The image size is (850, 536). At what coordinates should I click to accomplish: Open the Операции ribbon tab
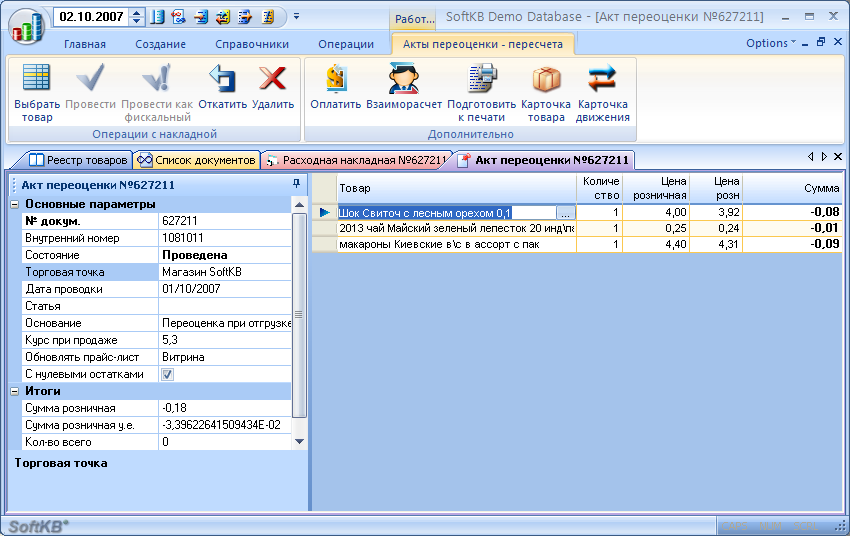[346, 44]
